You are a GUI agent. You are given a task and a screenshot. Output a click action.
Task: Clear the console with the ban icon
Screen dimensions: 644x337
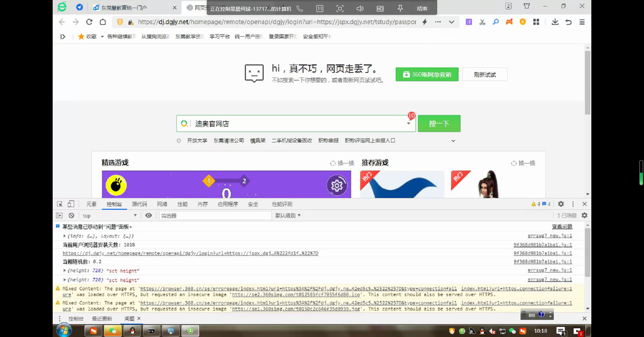pyautogui.click(x=71, y=215)
